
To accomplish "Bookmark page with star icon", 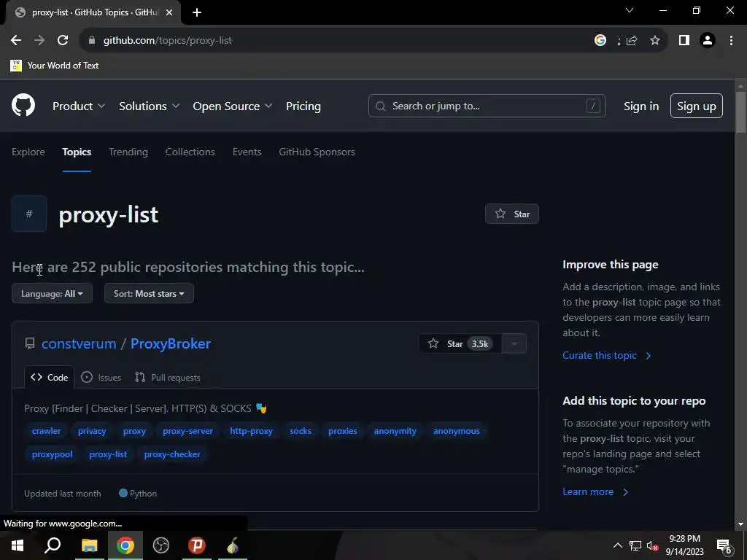I will pos(655,41).
